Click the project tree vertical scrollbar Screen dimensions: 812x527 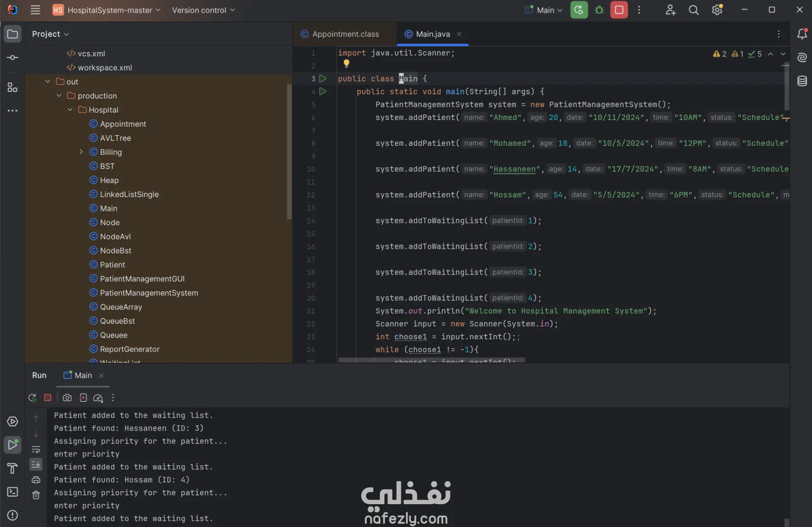tap(289, 152)
